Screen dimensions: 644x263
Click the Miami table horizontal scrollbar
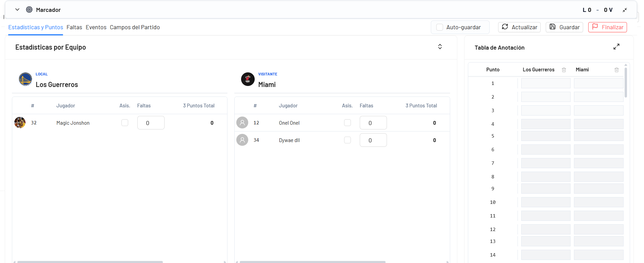tap(312, 262)
